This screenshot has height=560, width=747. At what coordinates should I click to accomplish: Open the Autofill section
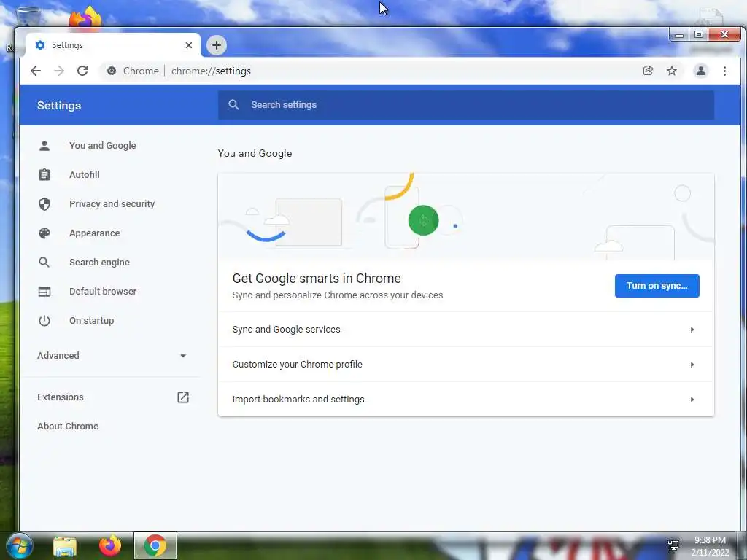pyautogui.click(x=85, y=175)
